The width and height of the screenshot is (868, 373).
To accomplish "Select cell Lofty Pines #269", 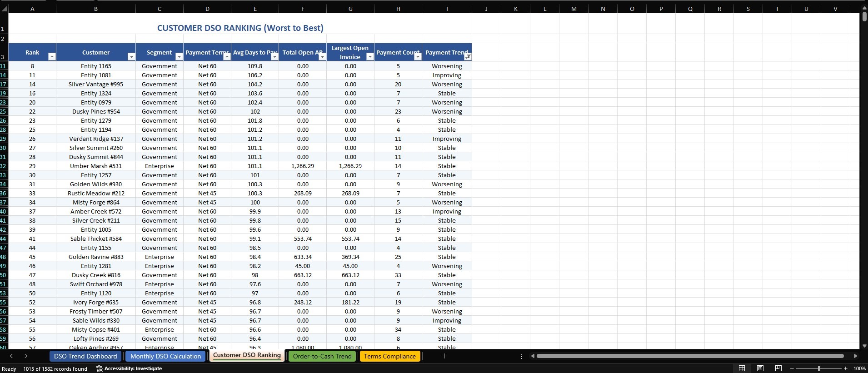I will [96, 338].
